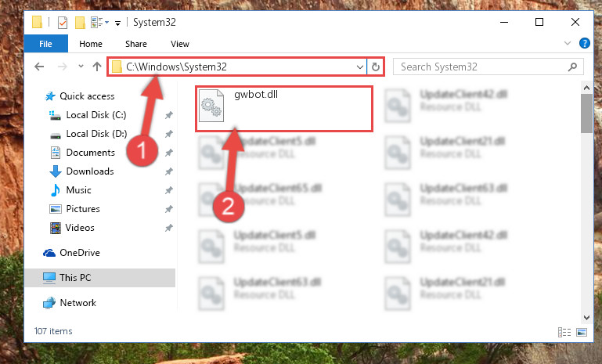Click the Back navigation arrow
This screenshot has height=364, width=602.
39,67
